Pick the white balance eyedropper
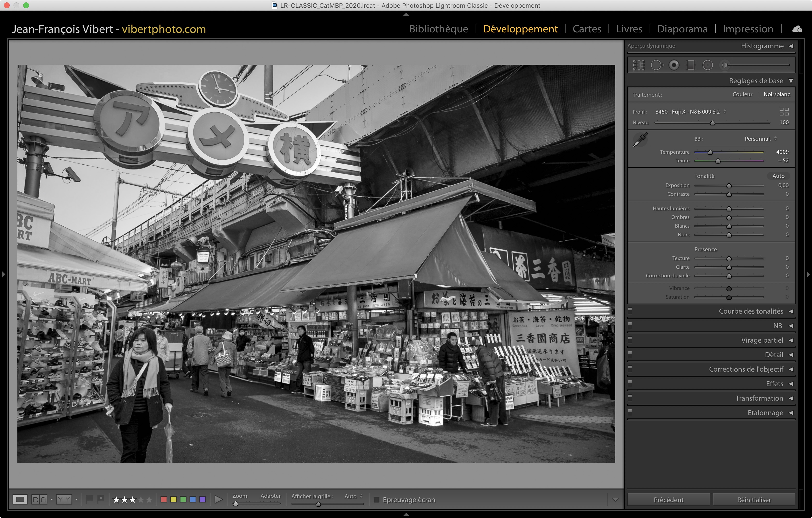 point(640,139)
